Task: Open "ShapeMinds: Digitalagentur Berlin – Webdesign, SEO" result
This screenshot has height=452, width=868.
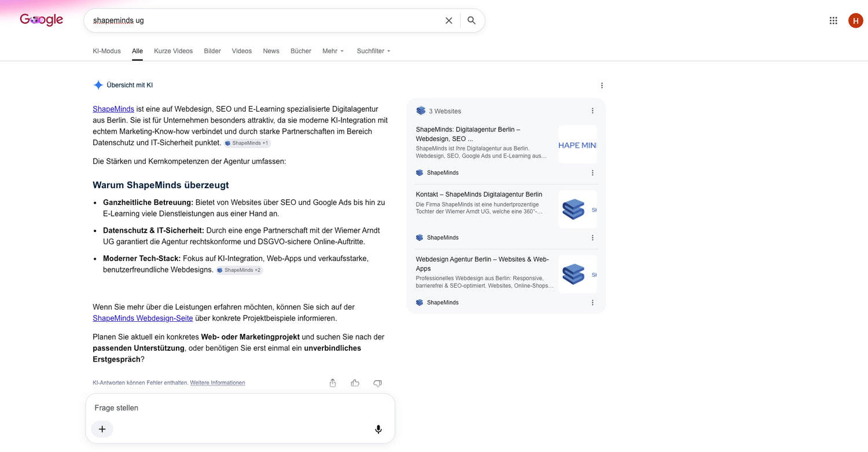Action: click(468, 134)
